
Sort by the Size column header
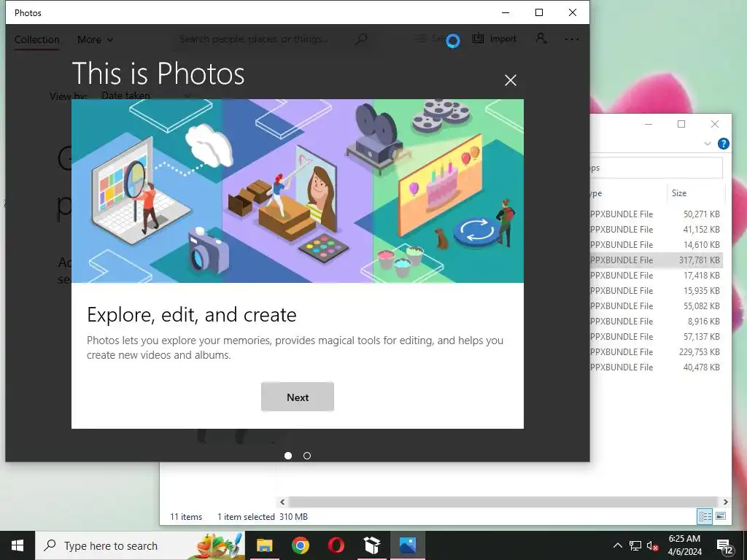coord(694,192)
